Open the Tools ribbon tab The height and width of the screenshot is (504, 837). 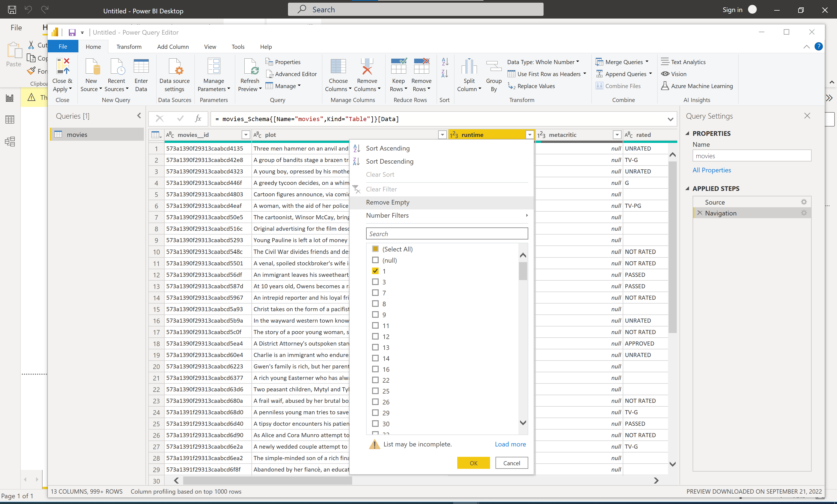click(238, 47)
